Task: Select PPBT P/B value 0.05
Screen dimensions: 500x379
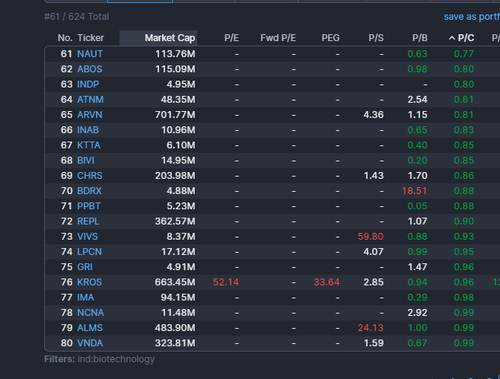Action: click(x=417, y=206)
